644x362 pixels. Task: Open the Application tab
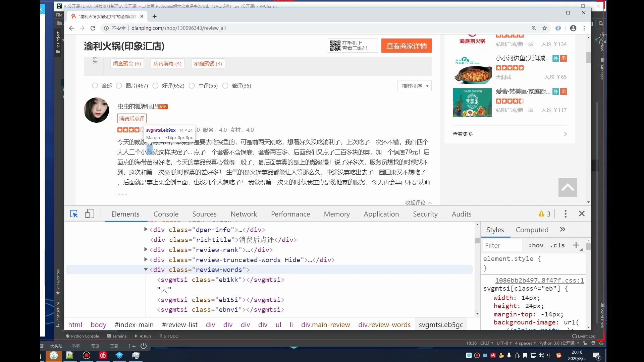coord(381,214)
